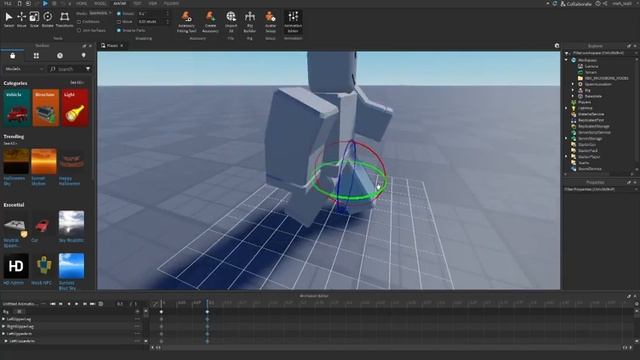Activate the Transform tool
Viewport: 640px width, 360px height.
(64, 19)
